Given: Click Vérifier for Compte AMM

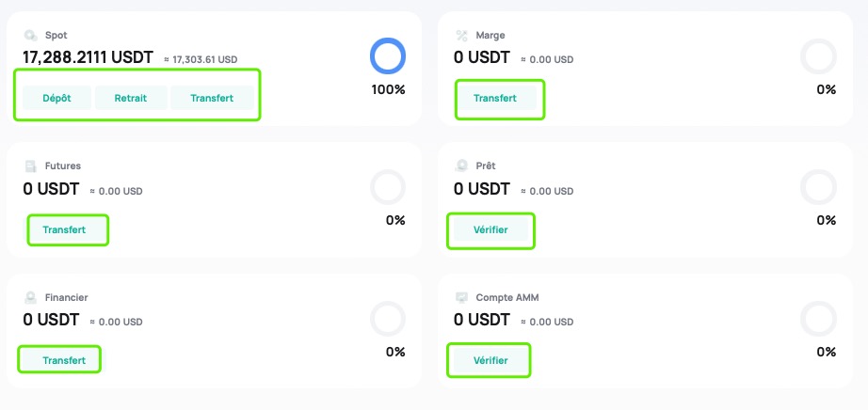Looking at the screenshot, I should 490,360.
